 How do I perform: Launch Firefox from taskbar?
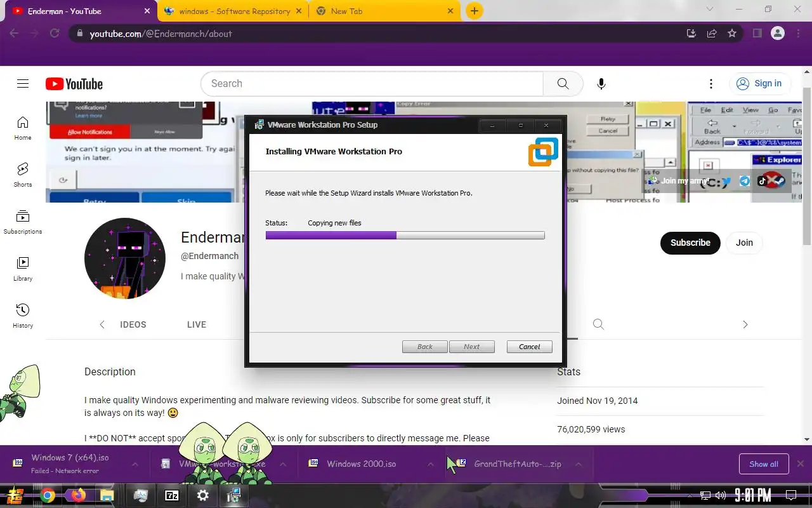(x=78, y=495)
